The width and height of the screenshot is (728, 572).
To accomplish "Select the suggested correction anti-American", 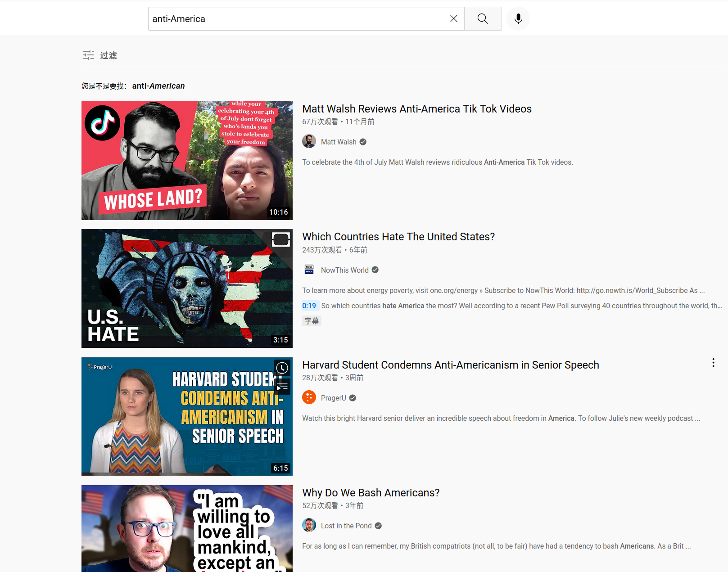I will tap(158, 86).
